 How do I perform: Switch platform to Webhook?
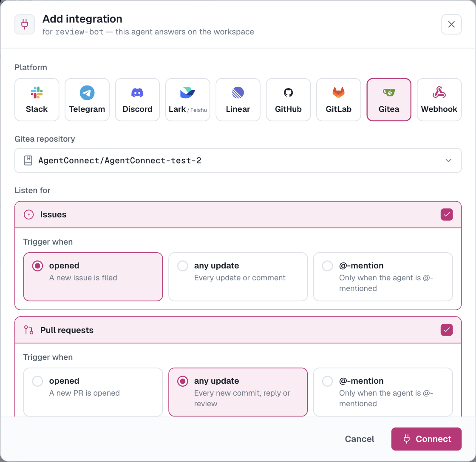(439, 100)
